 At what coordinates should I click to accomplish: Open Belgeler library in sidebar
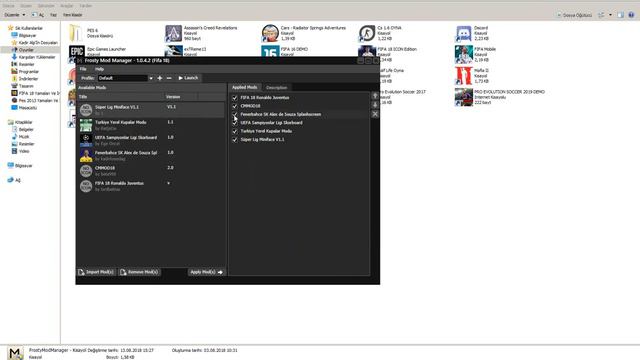click(26, 129)
